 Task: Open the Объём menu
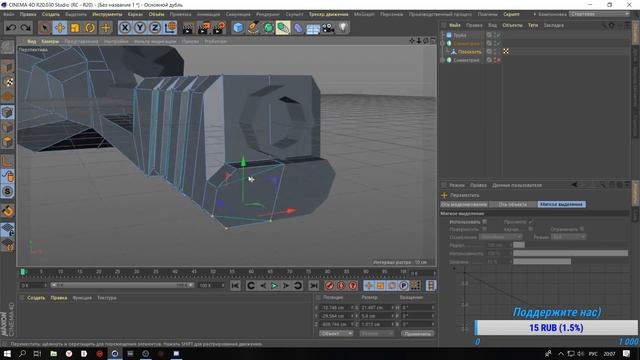click(156, 14)
